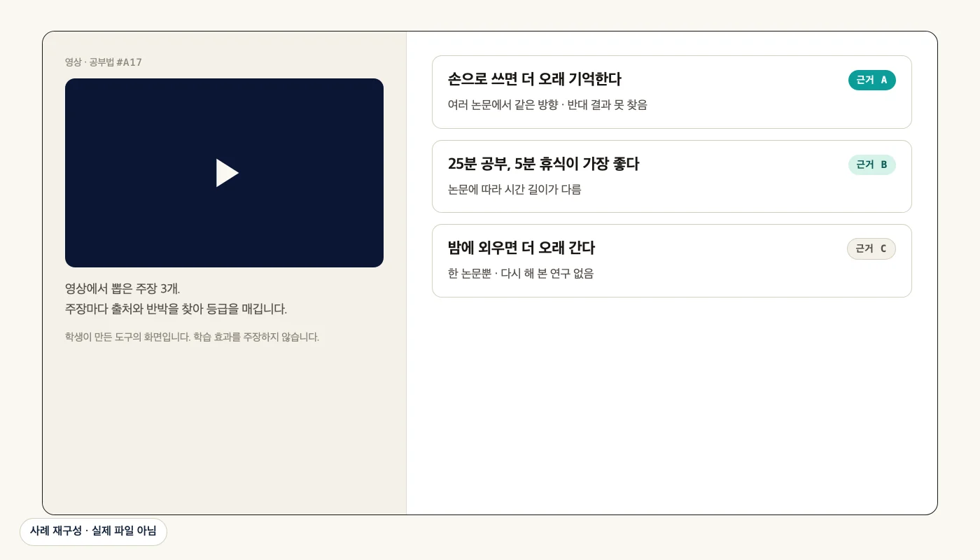980x560 pixels.
Task: Open the 근거 A grade badge
Action: coord(871,80)
